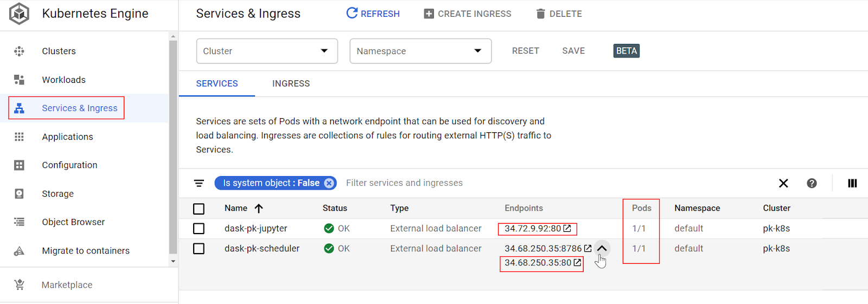Click the Delete button
This screenshot has width=868, height=304.
coord(559,14)
